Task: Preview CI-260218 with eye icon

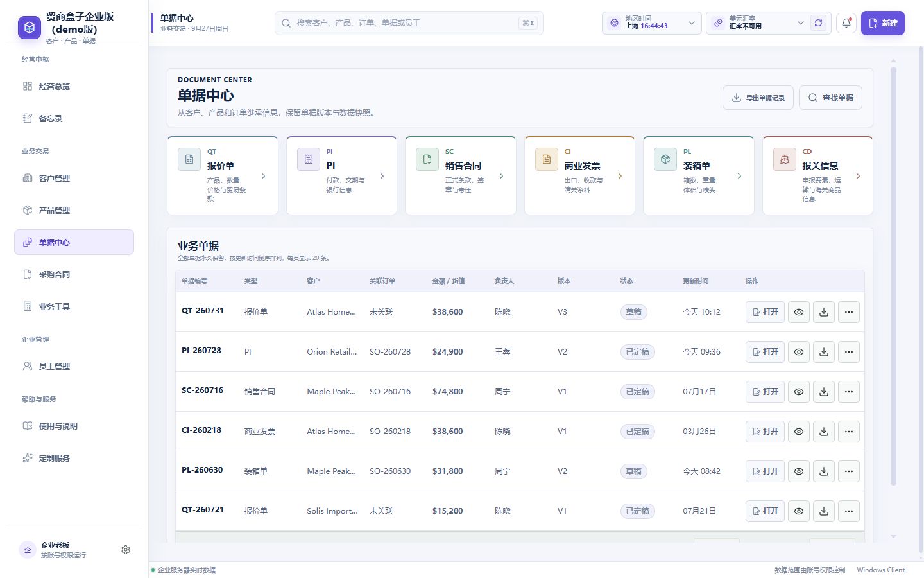Action: [x=799, y=432]
